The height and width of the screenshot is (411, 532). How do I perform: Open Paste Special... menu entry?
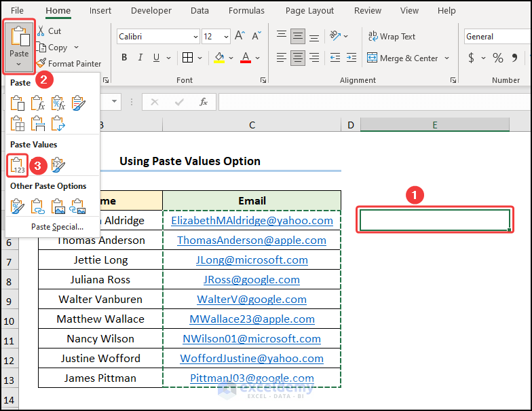[57, 226]
